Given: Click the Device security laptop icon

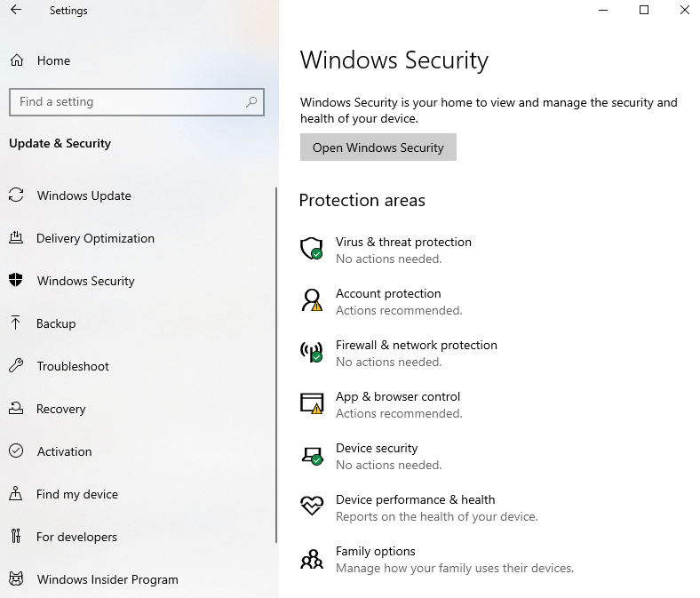Looking at the screenshot, I should (x=312, y=456).
